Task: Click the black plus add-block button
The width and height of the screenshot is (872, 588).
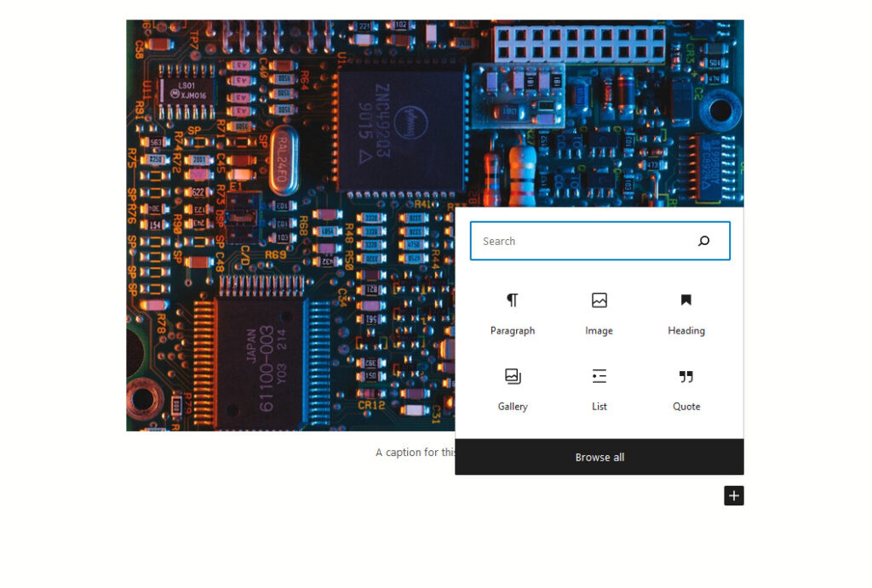Action: tap(733, 495)
